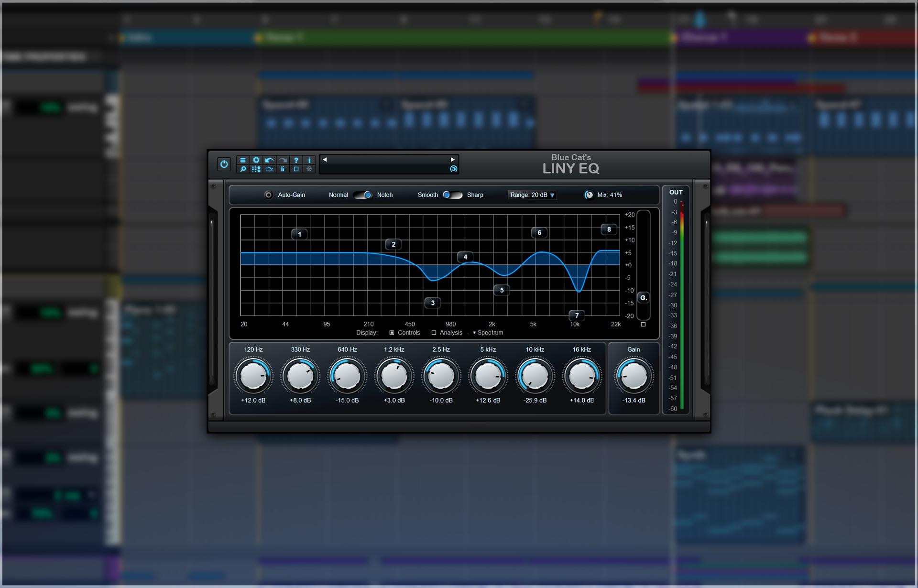The image size is (918, 588).
Task: Click the OUT level meter
Action: [x=682, y=305]
